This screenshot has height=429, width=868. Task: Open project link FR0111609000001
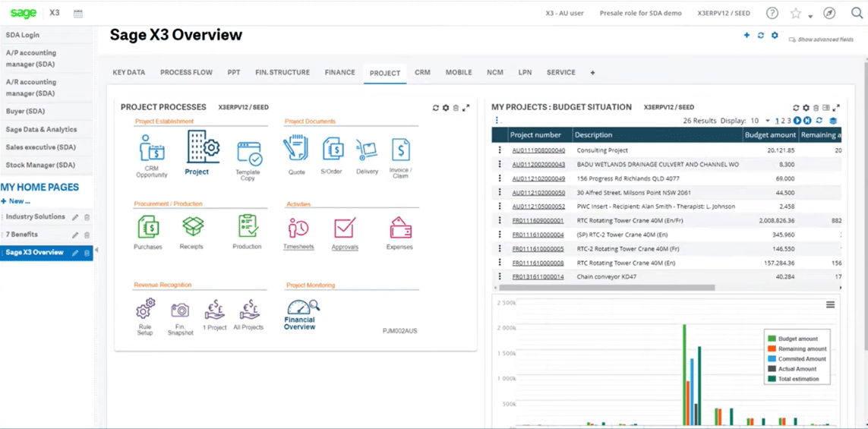(x=538, y=220)
